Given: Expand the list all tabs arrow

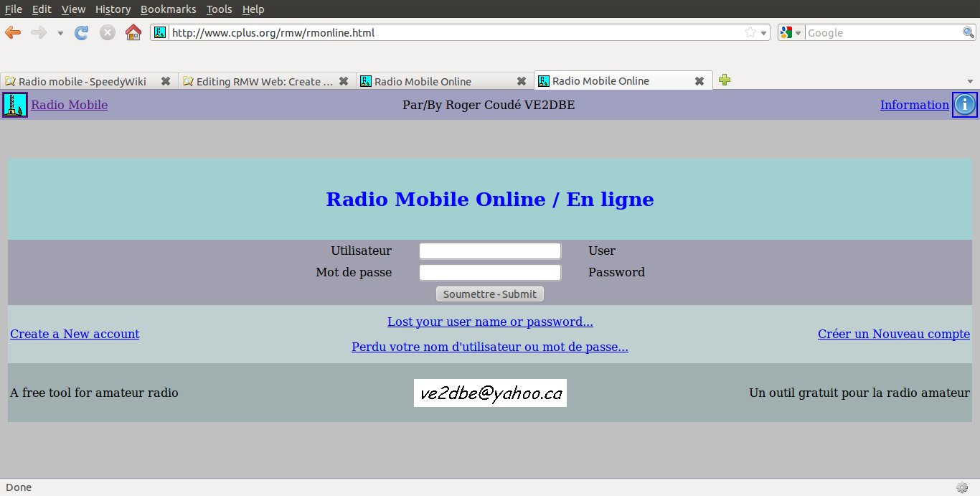Looking at the screenshot, I should [x=970, y=81].
